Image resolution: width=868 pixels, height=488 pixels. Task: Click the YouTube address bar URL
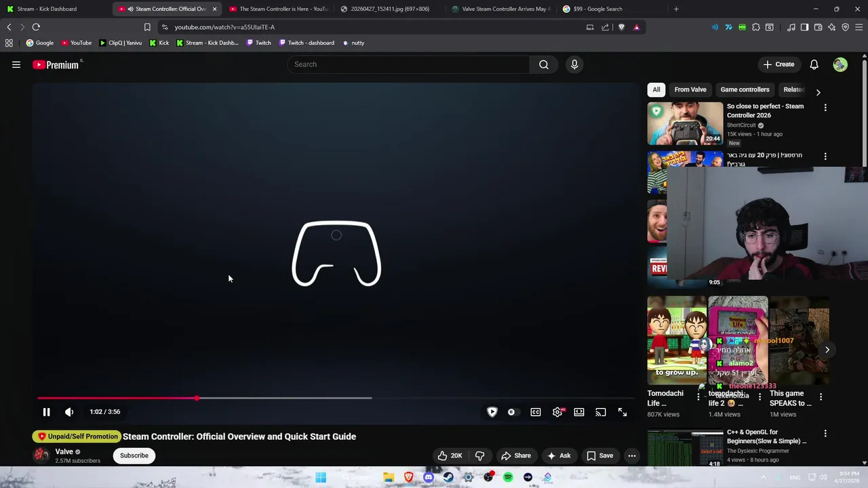pos(224,27)
